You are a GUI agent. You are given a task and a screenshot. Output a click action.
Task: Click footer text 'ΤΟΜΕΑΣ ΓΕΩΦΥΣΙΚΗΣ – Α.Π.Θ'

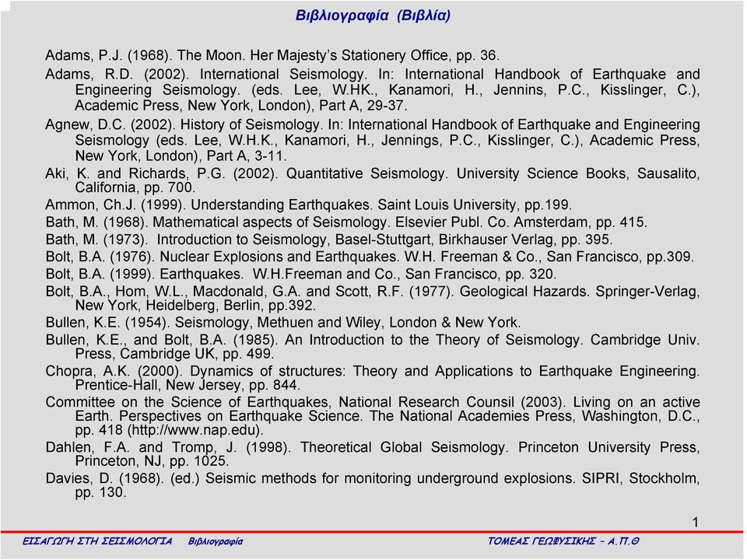click(563, 541)
